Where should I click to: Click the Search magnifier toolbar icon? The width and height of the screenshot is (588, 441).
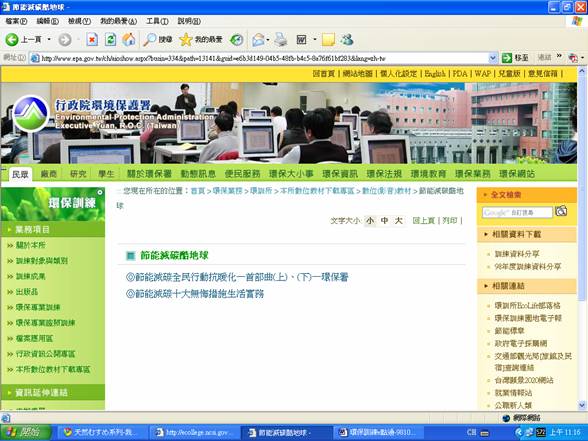point(150,39)
